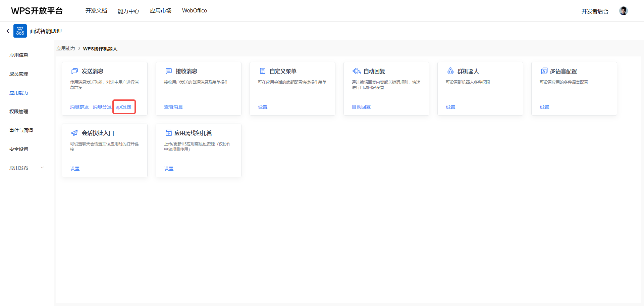The height and width of the screenshot is (306, 644).
Task: Click the 发送消息 card title
Action: click(93, 71)
